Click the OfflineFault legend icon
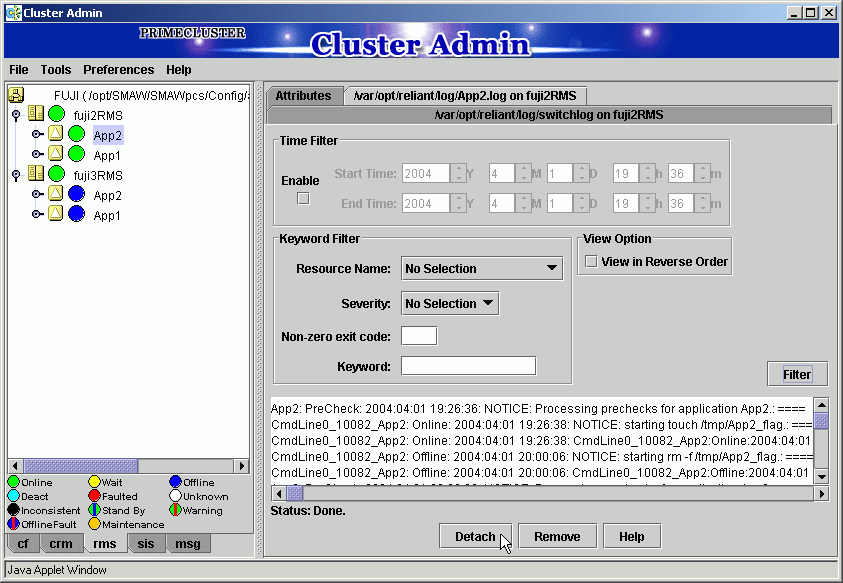The height and width of the screenshot is (583, 843). [14, 524]
